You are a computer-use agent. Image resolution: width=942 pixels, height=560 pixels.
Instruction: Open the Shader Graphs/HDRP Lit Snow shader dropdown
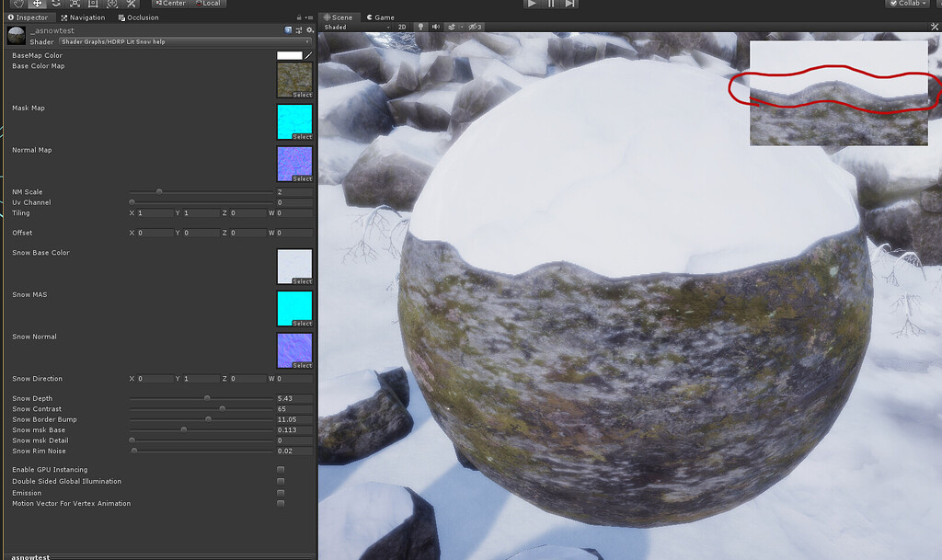tap(184, 40)
